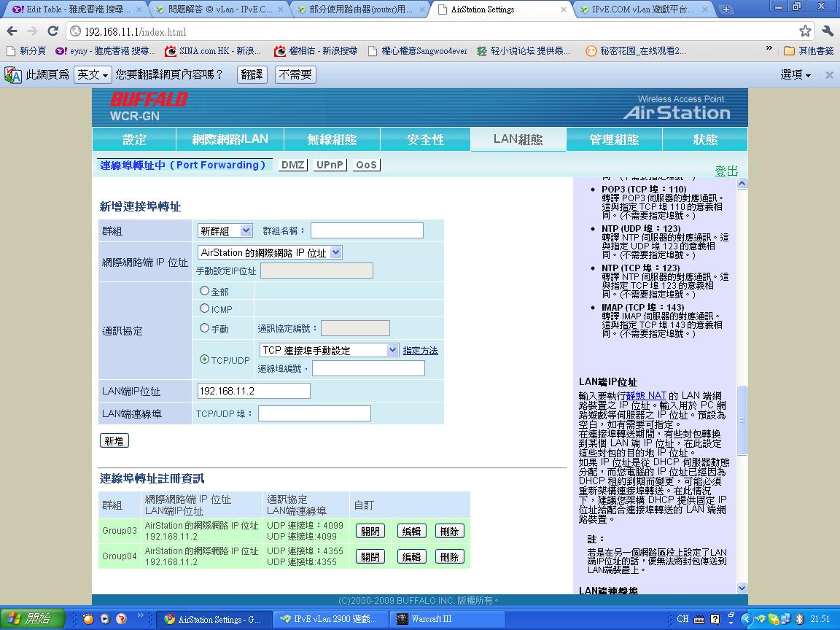Open the 新群組 group dropdown
The height and width of the screenshot is (630, 840).
pos(225,231)
